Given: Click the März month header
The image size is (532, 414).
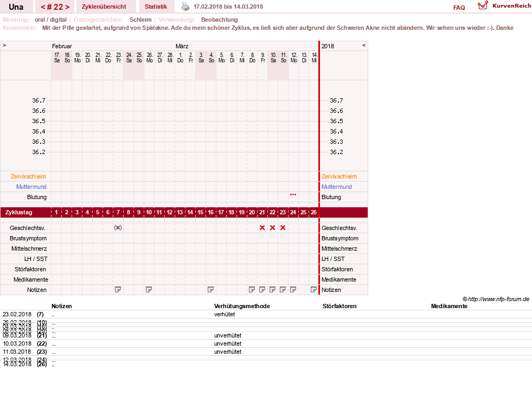Looking at the screenshot, I should [x=182, y=46].
